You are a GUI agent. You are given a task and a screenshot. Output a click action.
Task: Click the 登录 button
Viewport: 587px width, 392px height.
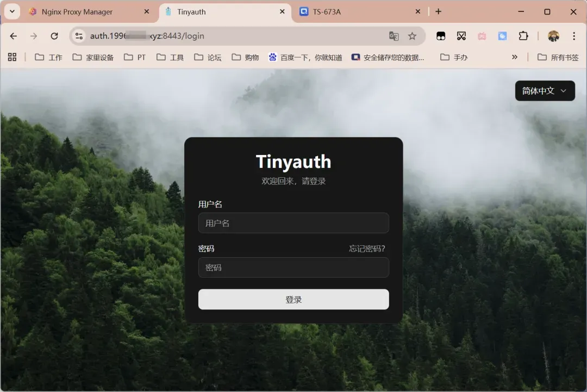pos(293,300)
